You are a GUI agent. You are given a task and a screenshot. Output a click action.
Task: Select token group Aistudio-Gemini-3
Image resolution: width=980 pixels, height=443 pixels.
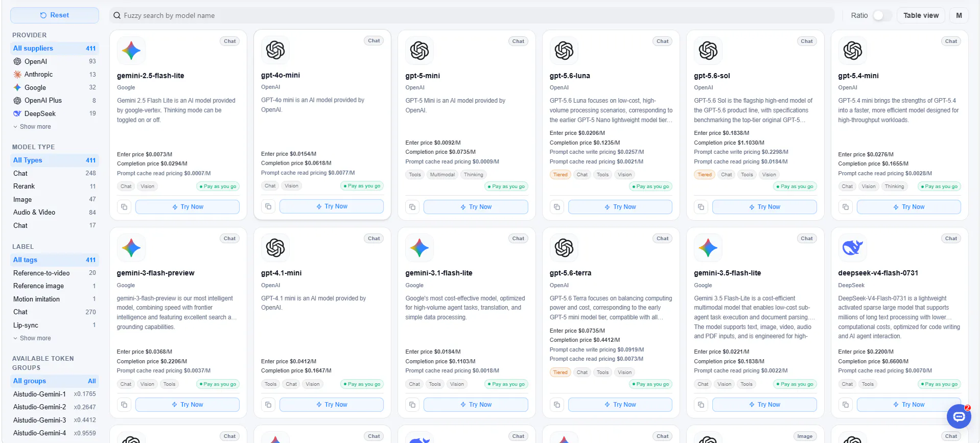[x=55, y=420]
